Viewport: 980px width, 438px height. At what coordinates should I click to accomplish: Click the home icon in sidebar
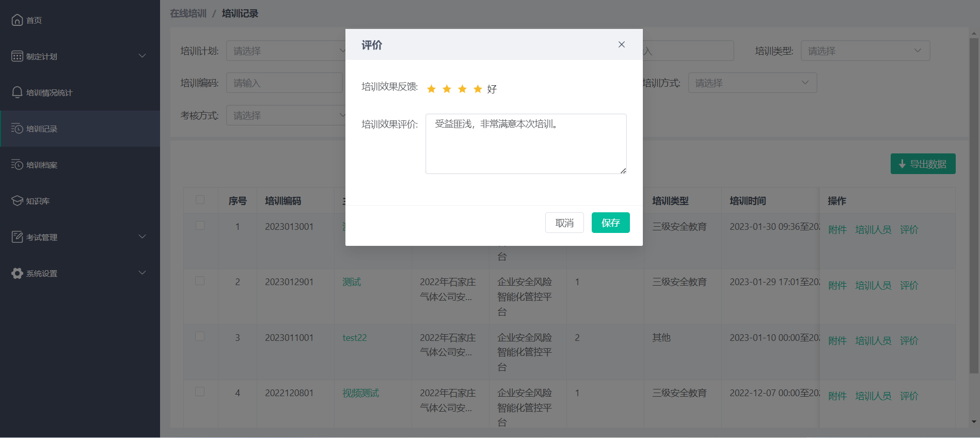(x=17, y=20)
